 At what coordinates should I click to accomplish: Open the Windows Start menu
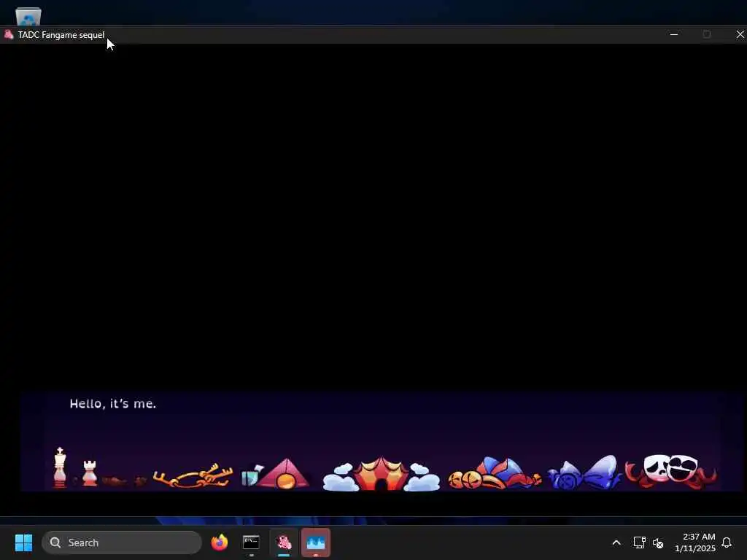tap(23, 542)
